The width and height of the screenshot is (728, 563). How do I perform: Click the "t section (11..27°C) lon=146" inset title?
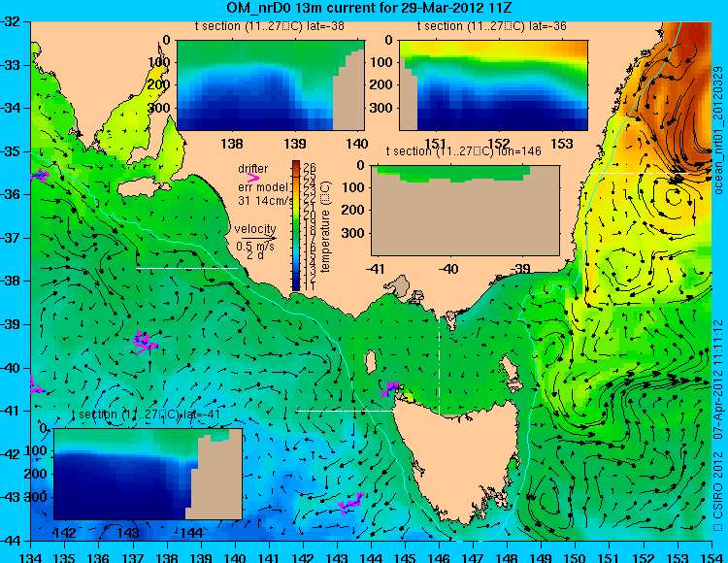(464, 150)
